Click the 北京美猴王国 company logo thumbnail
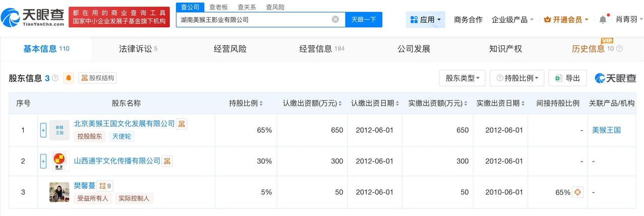 (59, 130)
